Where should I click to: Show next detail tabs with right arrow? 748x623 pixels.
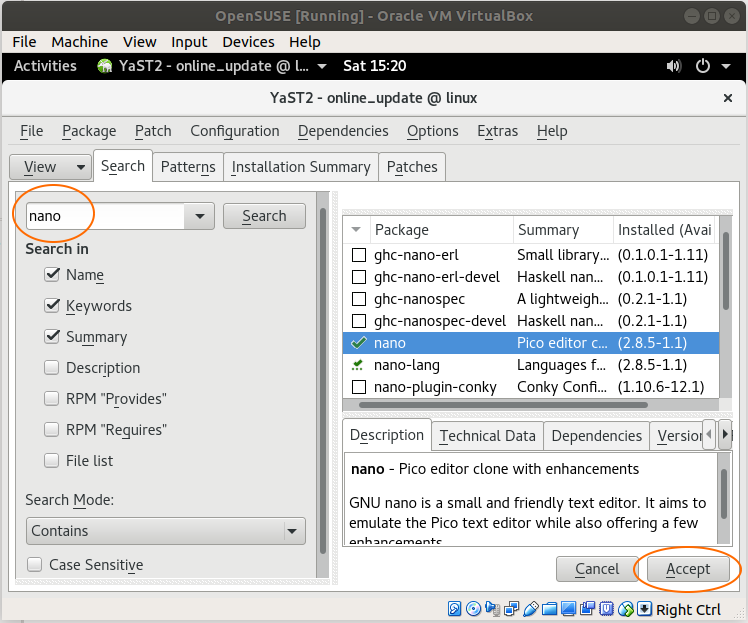[x=725, y=434]
